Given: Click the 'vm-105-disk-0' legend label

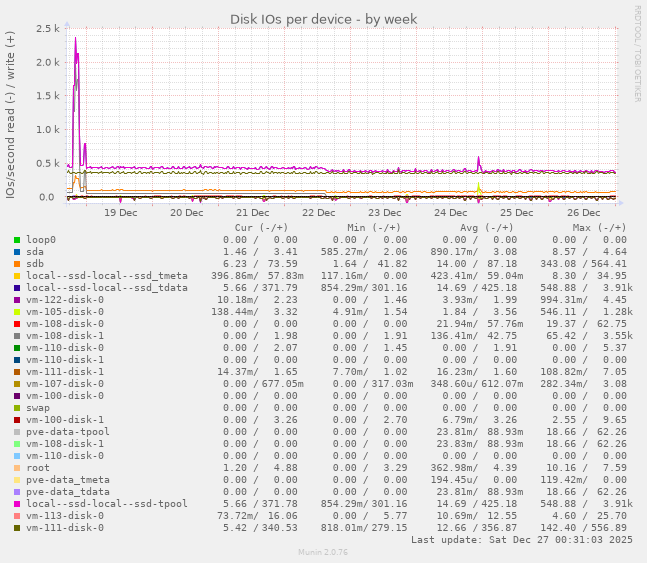Looking at the screenshot, I should 65,312.
